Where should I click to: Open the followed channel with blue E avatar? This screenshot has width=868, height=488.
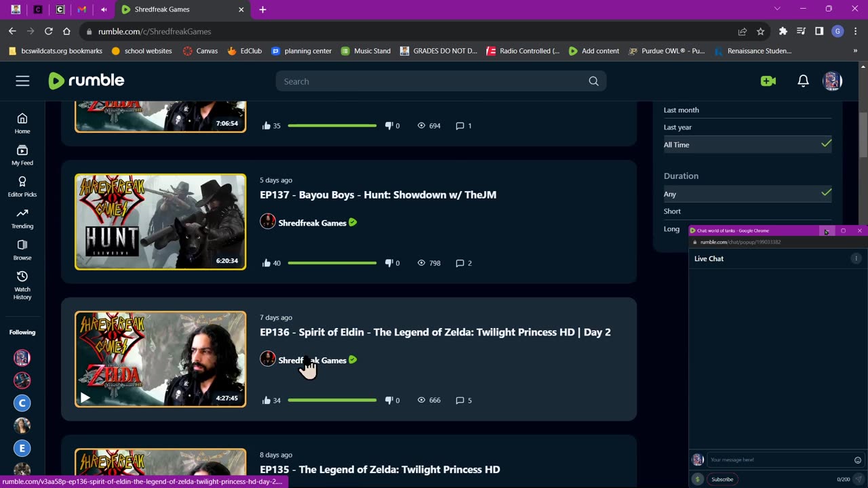click(x=22, y=448)
